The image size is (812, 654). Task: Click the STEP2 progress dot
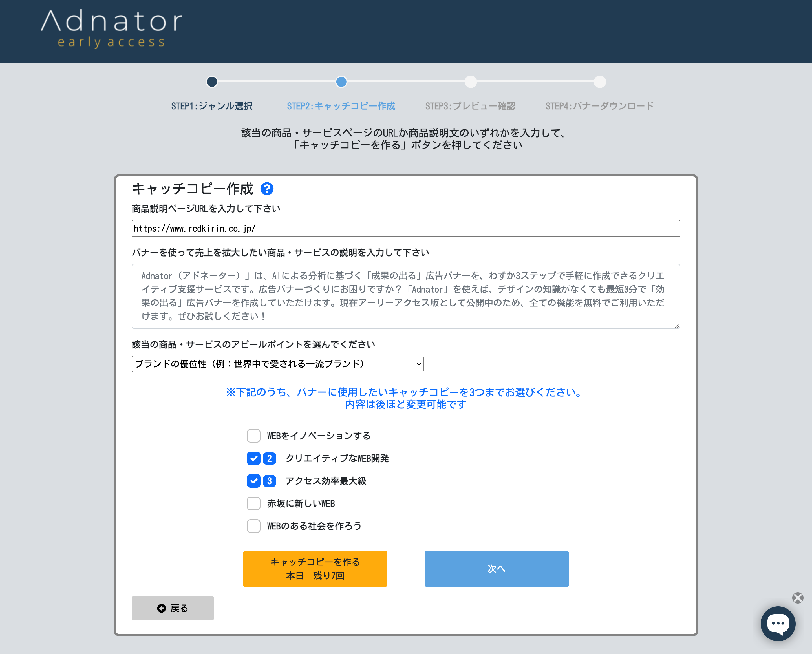click(x=341, y=82)
